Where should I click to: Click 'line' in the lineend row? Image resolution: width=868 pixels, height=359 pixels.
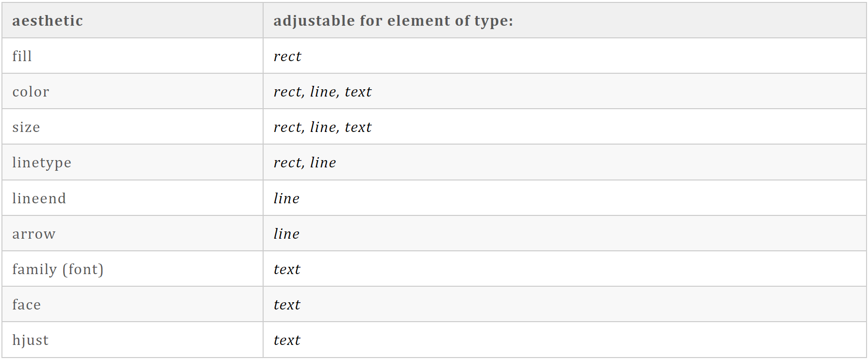pos(286,198)
